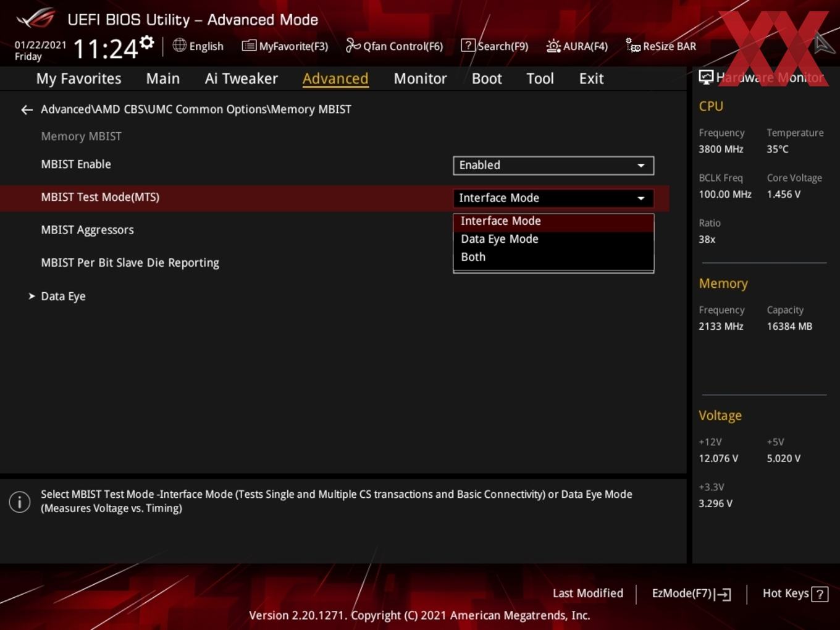Click BCLK Freq value 100.00 MHz
This screenshot has width=840, height=630.
point(725,195)
